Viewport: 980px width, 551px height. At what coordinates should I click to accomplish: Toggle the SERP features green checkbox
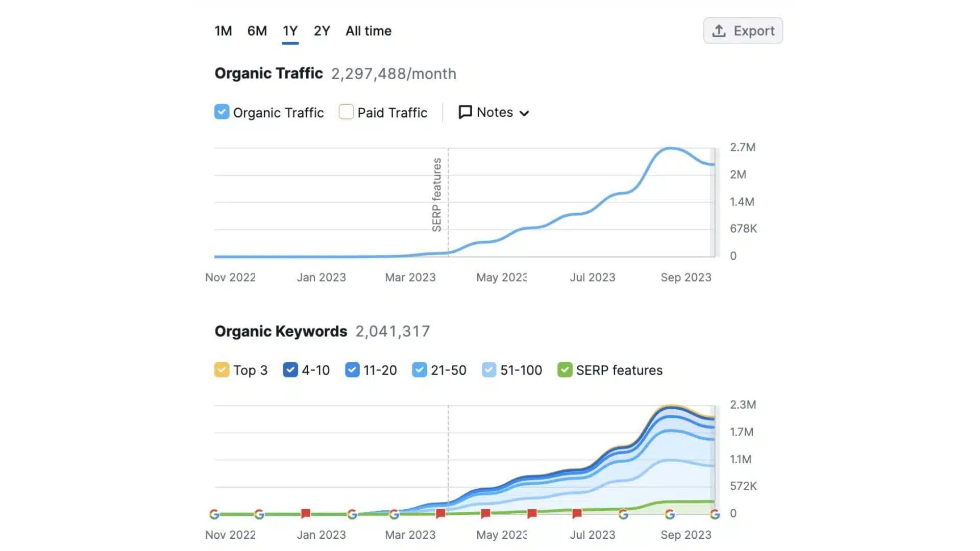[565, 369]
